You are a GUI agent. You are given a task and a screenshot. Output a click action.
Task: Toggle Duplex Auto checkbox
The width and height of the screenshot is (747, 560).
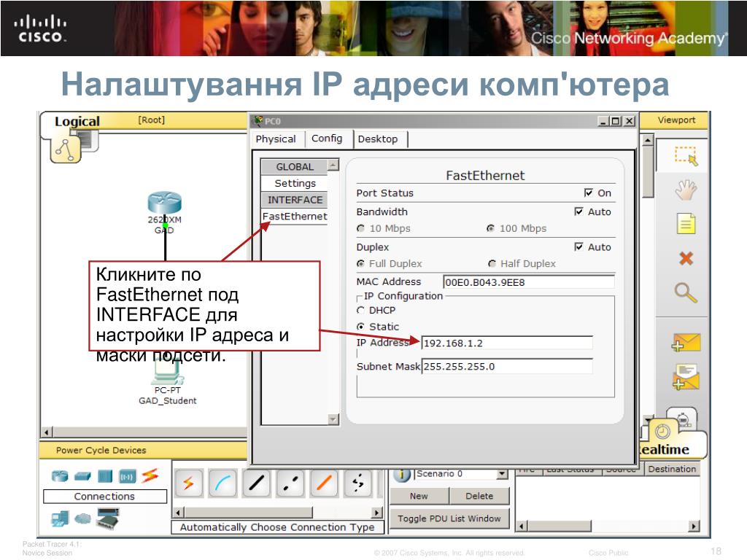(578, 246)
